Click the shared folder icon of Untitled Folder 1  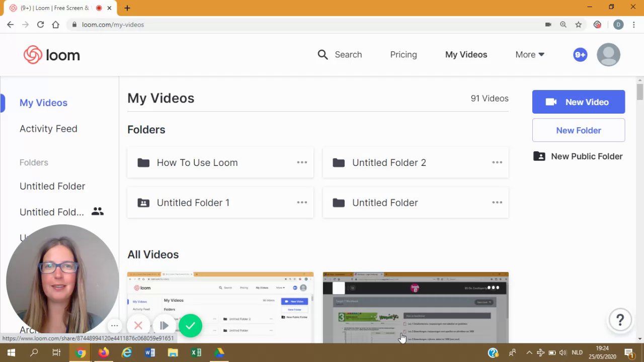pos(143,203)
